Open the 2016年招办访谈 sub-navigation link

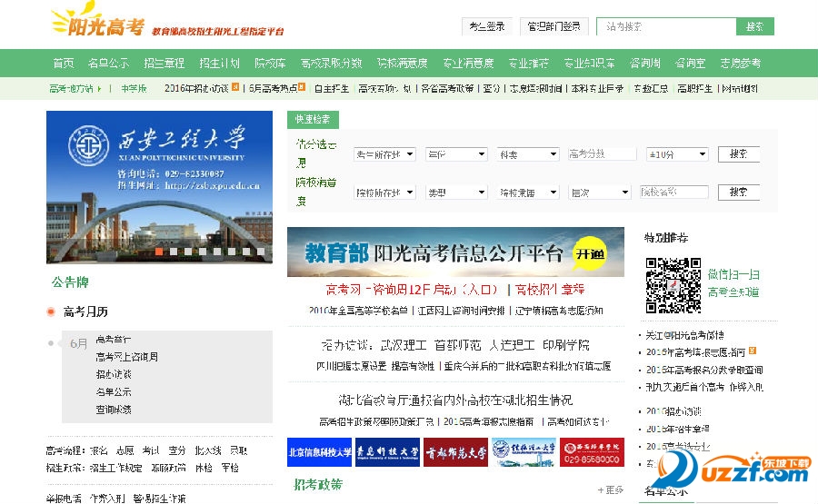tap(196, 88)
